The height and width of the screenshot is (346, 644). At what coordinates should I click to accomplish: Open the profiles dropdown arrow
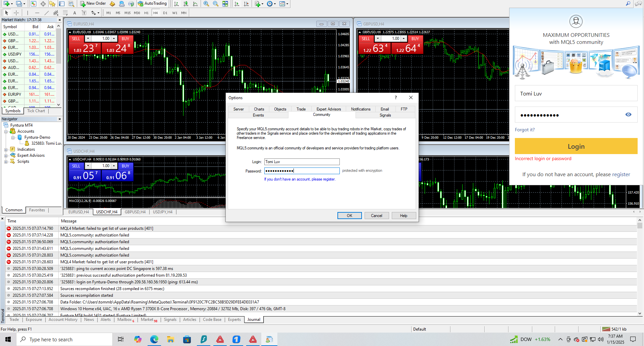point(24,4)
